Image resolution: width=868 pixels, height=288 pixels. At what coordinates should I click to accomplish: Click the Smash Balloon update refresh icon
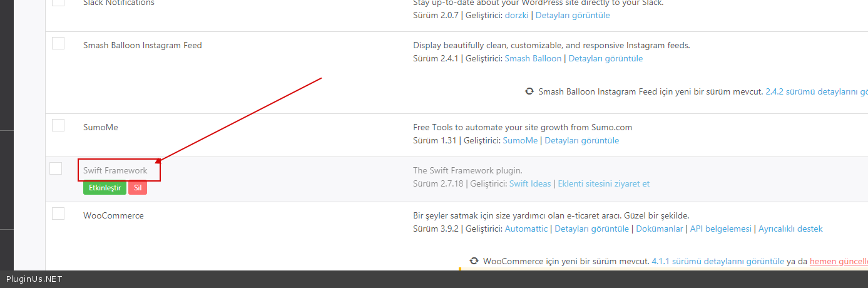pos(529,91)
